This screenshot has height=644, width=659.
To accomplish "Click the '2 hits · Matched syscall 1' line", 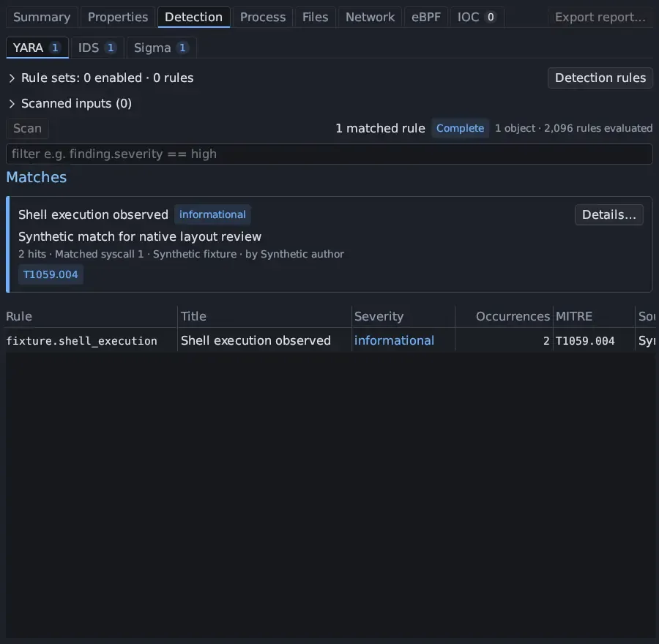I will point(181,254).
